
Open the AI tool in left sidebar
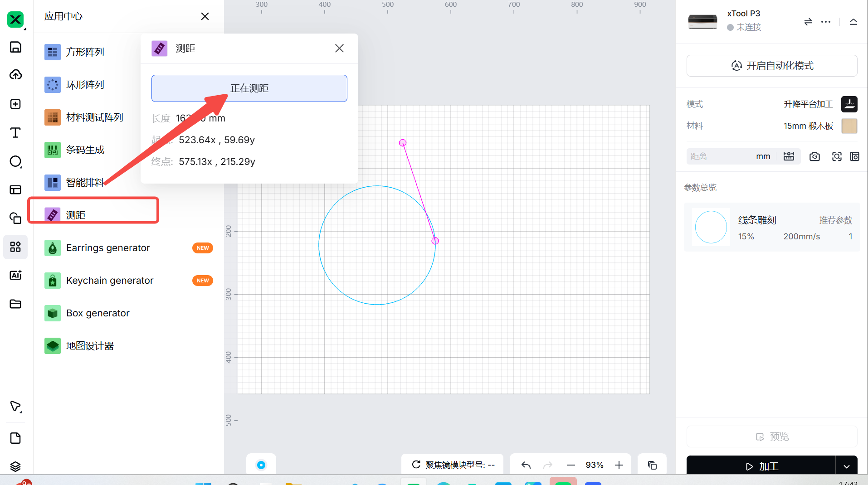pyautogui.click(x=15, y=275)
